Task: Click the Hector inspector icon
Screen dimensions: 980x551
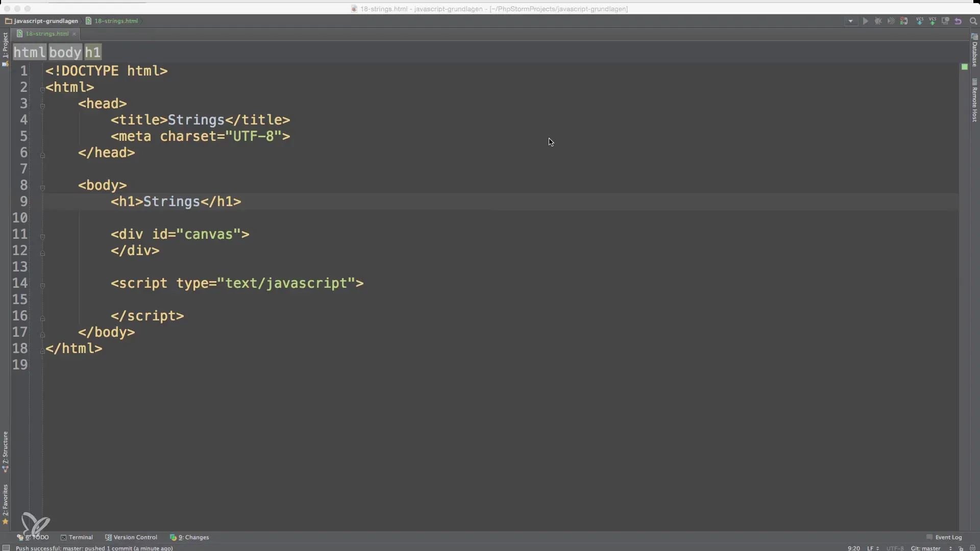Action: [972, 548]
